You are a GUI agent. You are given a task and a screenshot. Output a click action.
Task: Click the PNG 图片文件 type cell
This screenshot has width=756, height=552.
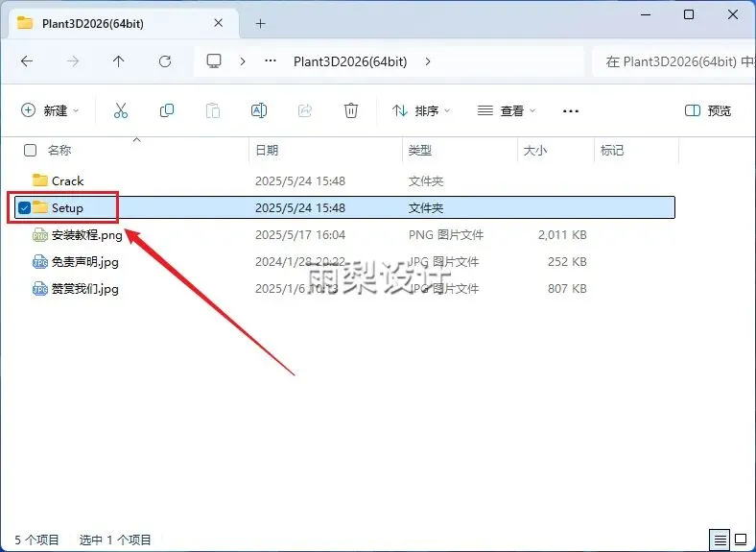pyautogui.click(x=446, y=235)
